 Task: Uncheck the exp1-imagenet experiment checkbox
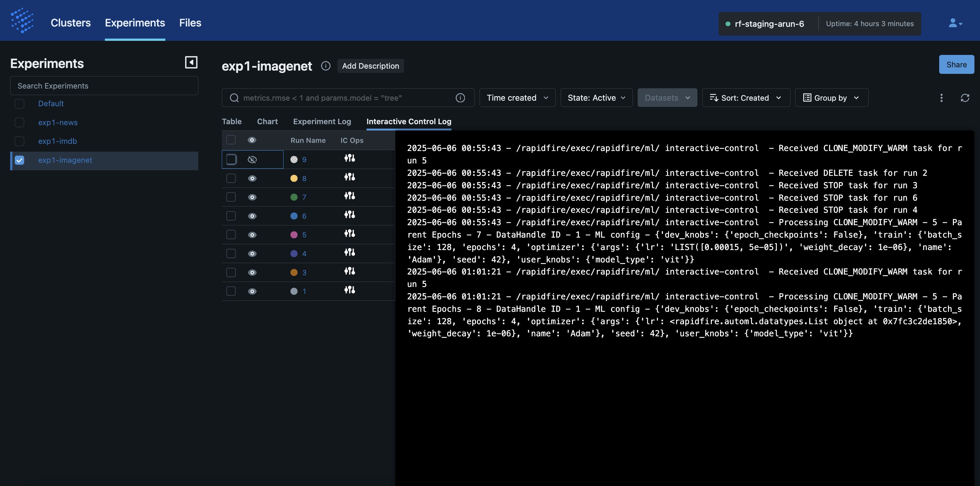point(19,160)
